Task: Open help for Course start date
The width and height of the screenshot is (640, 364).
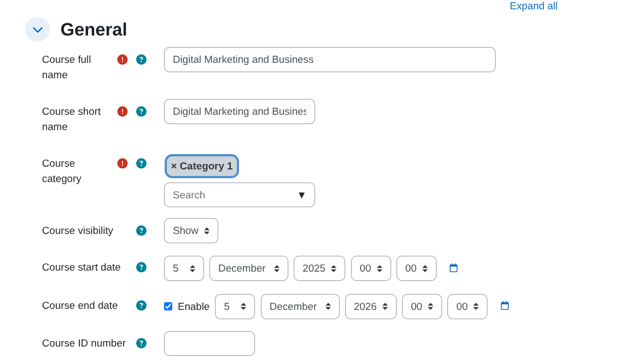Action: click(x=141, y=267)
